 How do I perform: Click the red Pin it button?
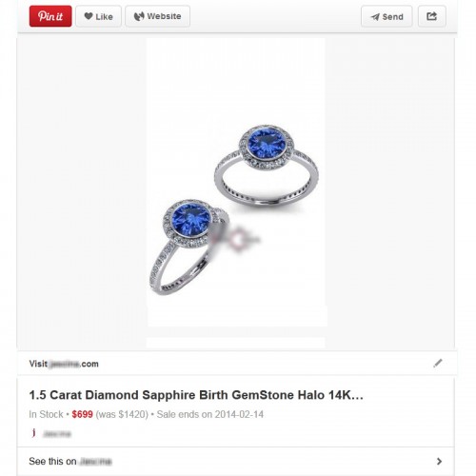tap(50, 16)
